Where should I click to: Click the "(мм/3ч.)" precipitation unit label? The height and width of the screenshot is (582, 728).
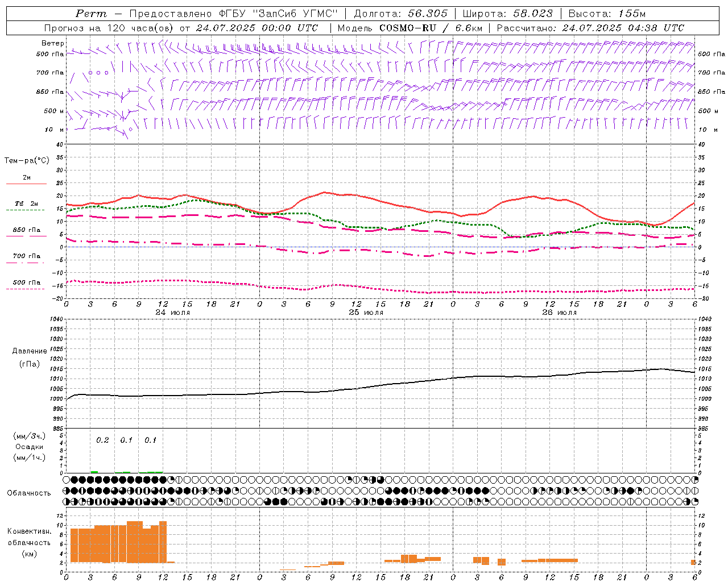click(x=30, y=436)
